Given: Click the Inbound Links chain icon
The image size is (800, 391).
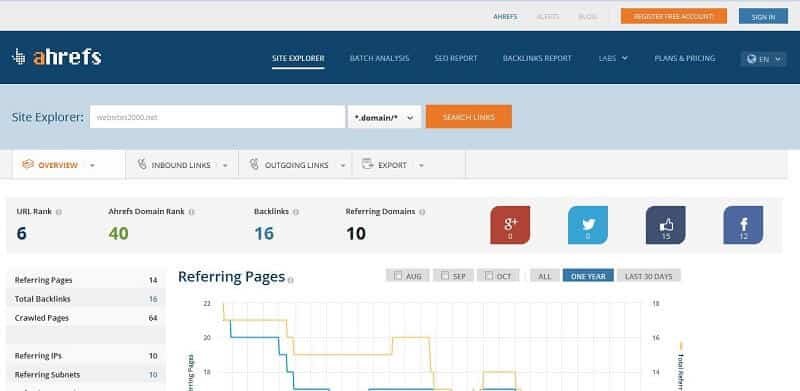Looking at the screenshot, I should pyautogui.click(x=142, y=164).
